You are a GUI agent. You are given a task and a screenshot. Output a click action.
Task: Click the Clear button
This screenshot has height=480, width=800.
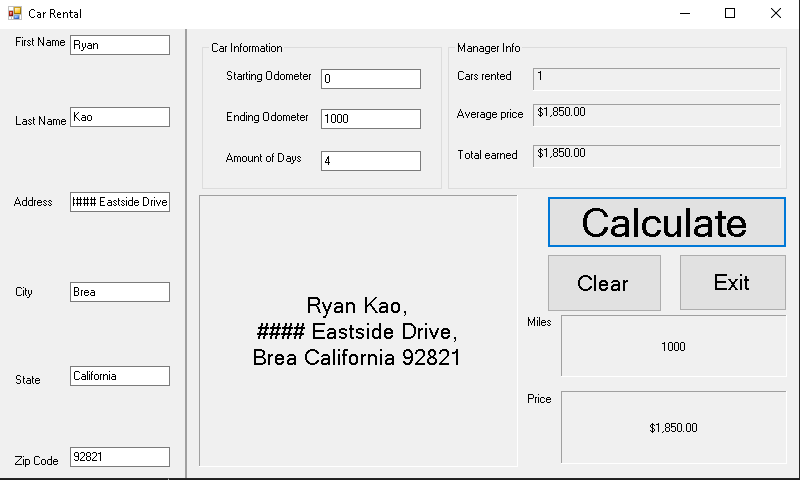click(x=604, y=283)
